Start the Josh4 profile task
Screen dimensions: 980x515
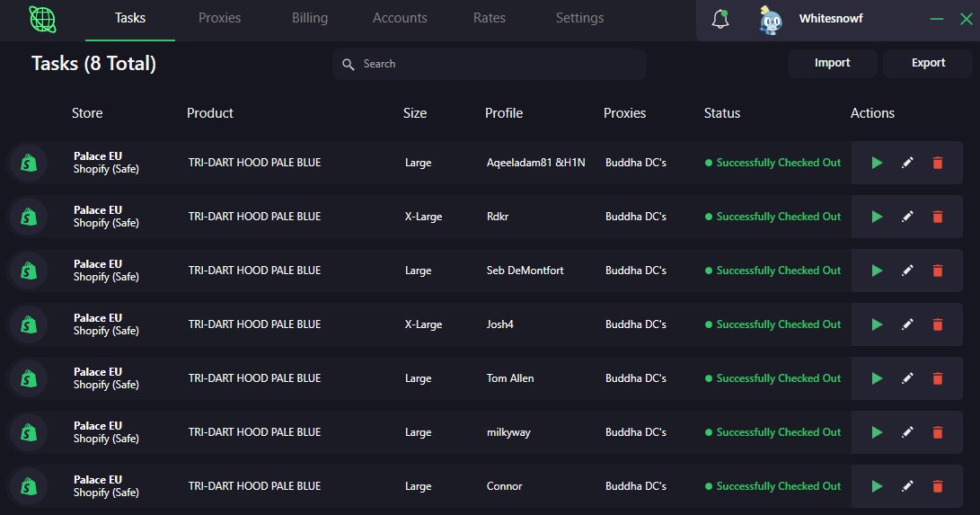tap(877, 324)
